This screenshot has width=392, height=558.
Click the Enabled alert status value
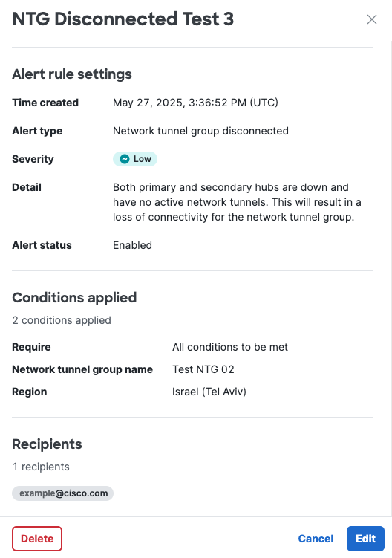(132, 245)
